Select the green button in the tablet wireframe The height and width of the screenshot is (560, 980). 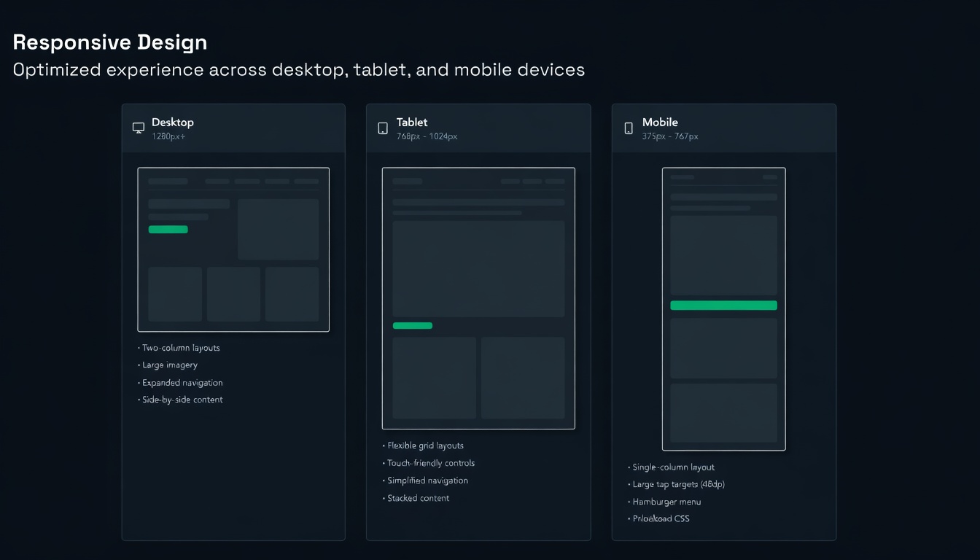point(412,325)
